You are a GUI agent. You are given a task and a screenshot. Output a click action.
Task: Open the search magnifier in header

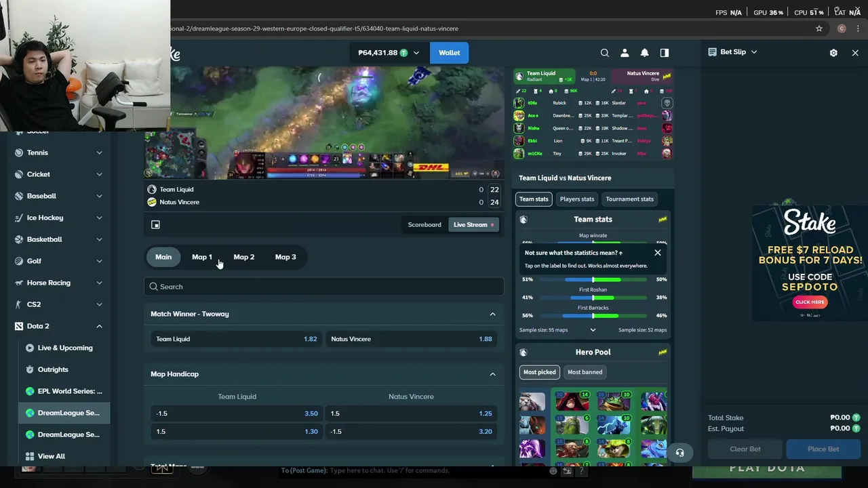pos(605,53)
